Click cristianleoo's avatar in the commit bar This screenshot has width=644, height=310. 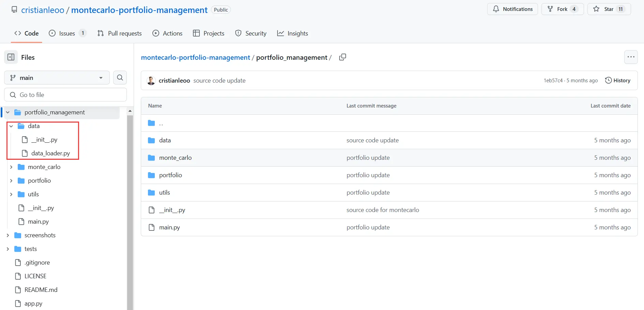(x=151, y=81)
